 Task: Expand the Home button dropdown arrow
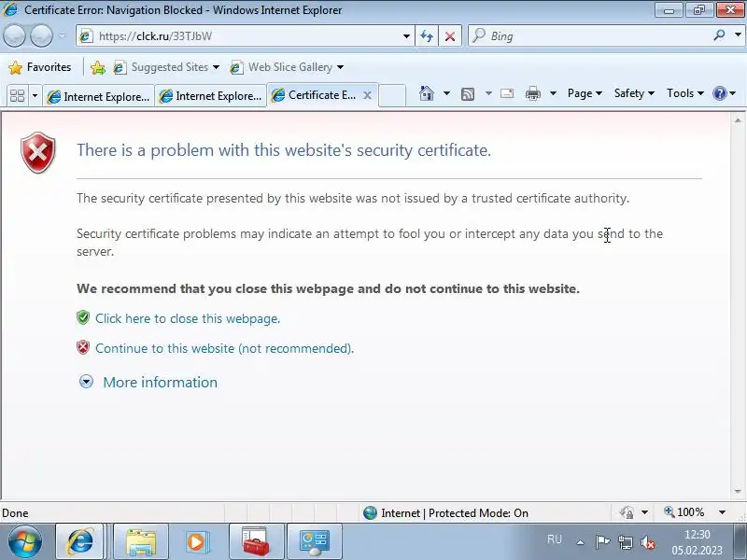coord(446,93)
